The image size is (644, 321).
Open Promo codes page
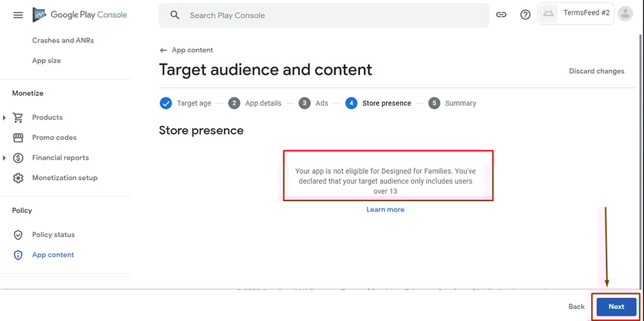click(x=54, y=138)
